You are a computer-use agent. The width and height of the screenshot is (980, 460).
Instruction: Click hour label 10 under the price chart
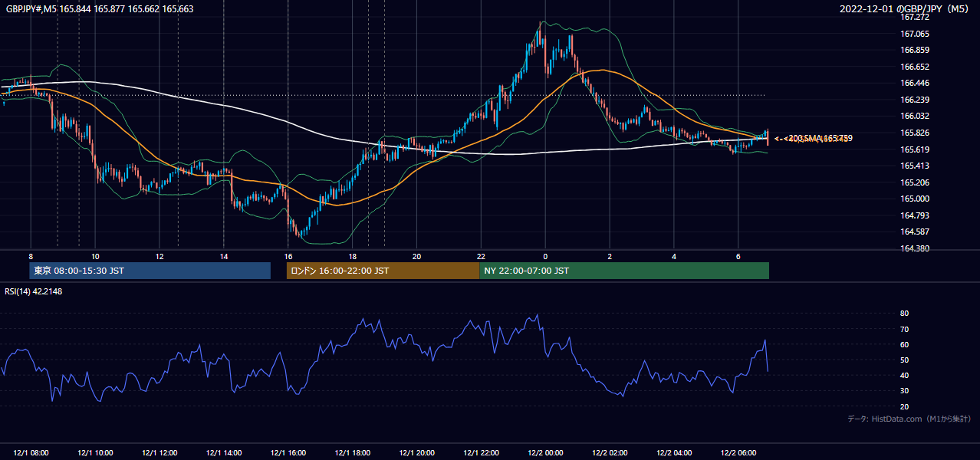pyautogui.click(x=95, y=256)
